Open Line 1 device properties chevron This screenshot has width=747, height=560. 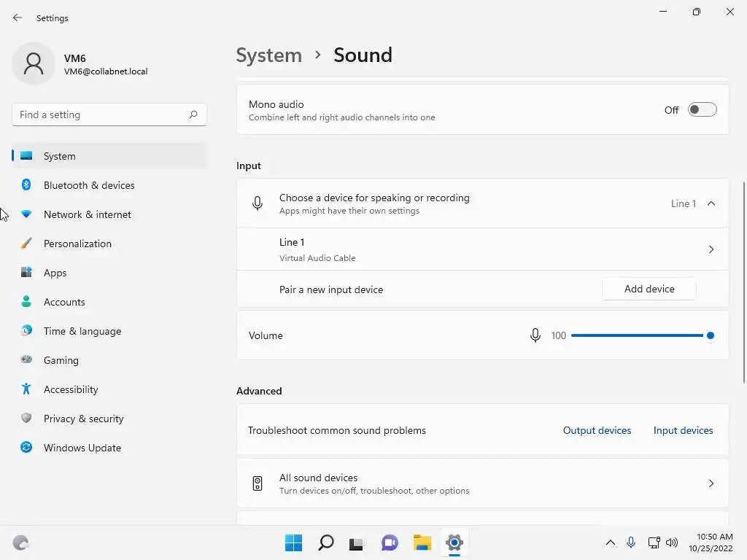pos(711,249)
